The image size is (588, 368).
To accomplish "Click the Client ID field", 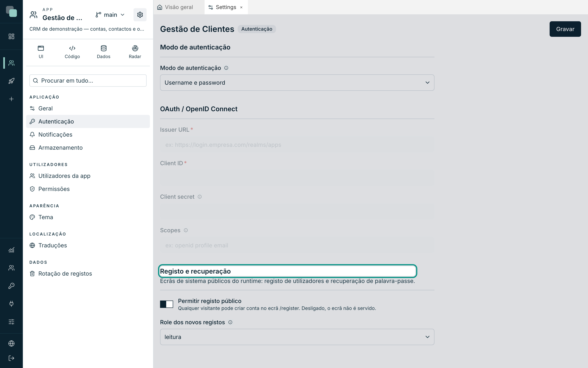I will click(x=297, y=178).
